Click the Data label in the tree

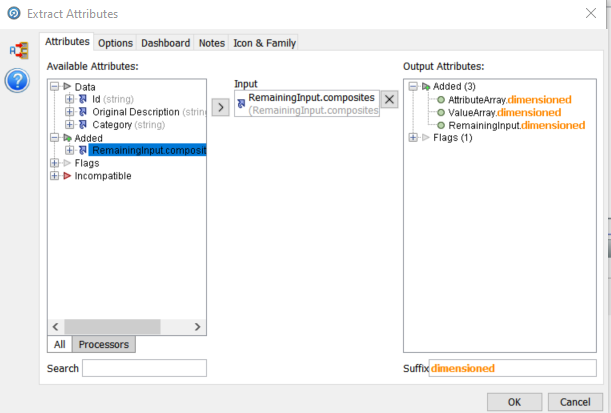[x=85, y=86]
